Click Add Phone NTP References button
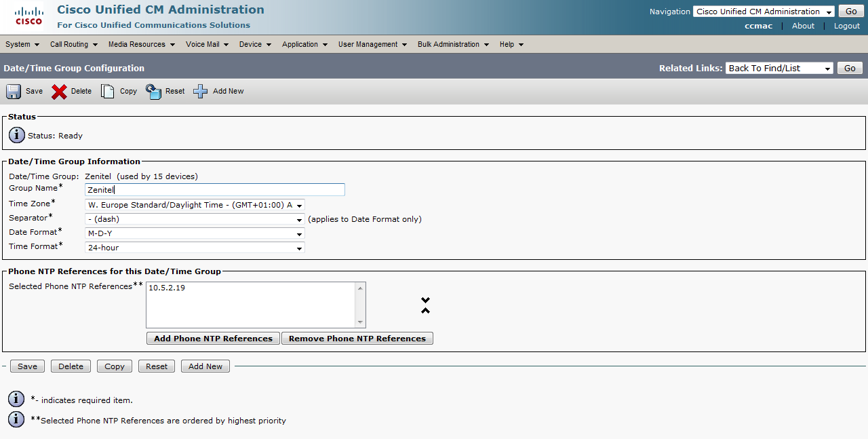 click(213, 339)
